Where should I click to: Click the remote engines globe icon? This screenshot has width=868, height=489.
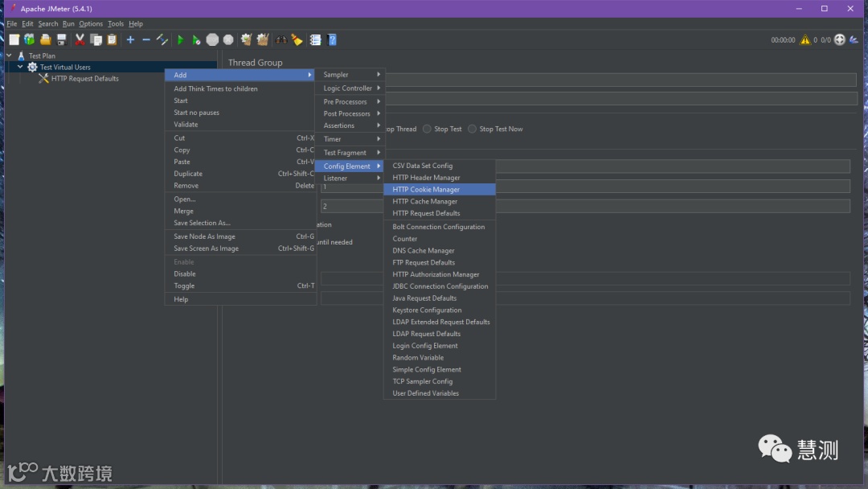pyautogui.click(x=840, y=40)
